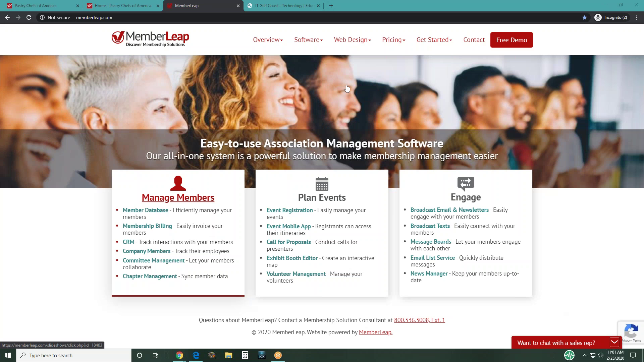Expand the Software dropdown menu
This screenshot has height=362, width=644.
click(x=309, y=40)
